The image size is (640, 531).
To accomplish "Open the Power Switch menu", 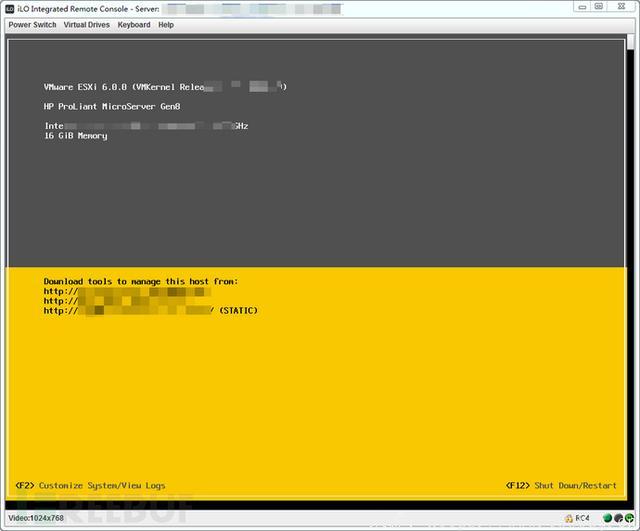I will pyautogui.click(x=32, y=25).
